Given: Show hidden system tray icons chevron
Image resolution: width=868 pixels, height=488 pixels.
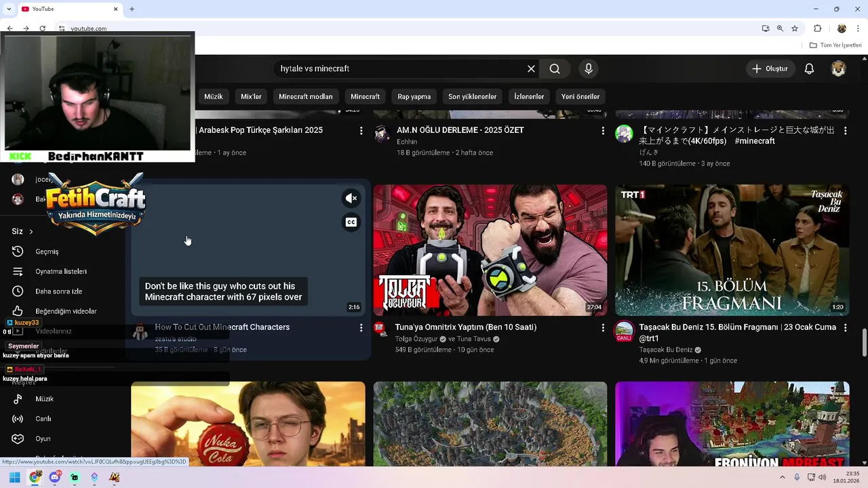Looking at the screenshot, I should tap(783, 477).
